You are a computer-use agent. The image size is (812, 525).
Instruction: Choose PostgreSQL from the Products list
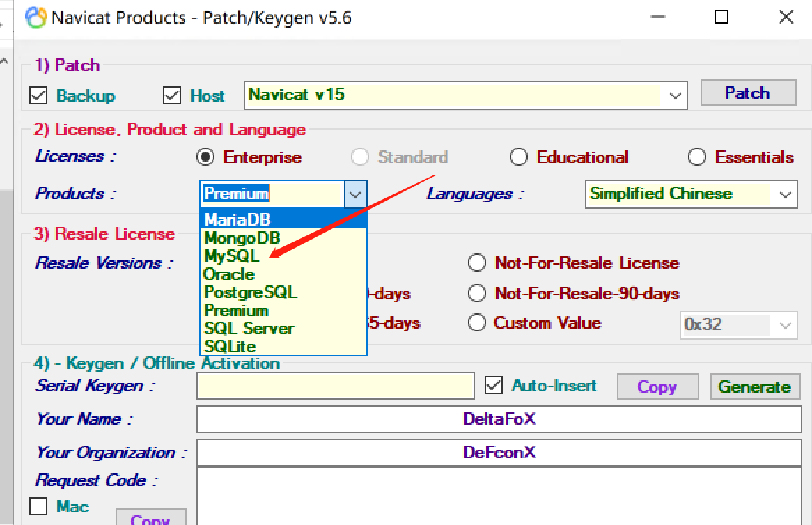[x=283, y=292]
